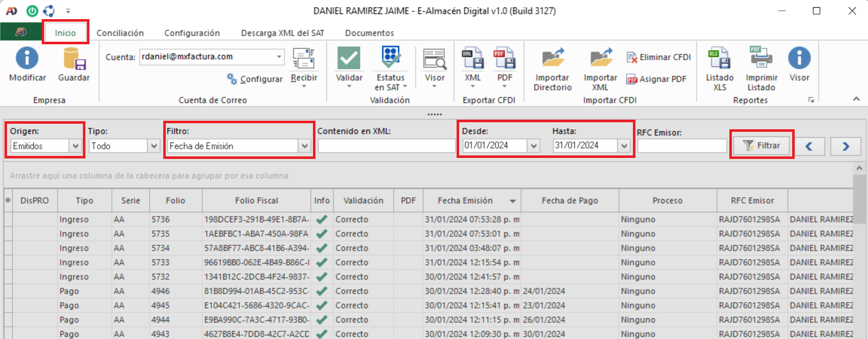The image size is (868, 339).
Task: Click the Importar Directorio folder icon
Action: click(553, 58)
